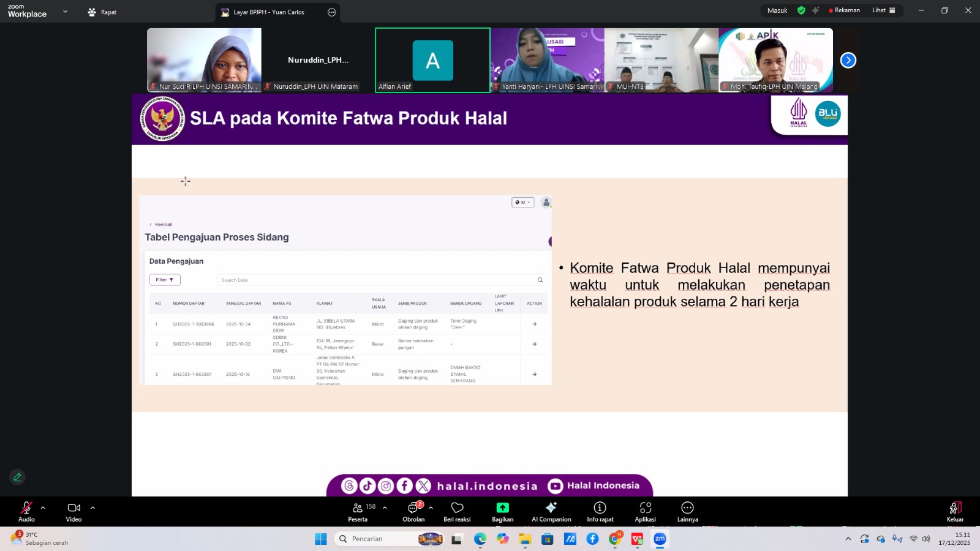Open the Aplikasi apps panel

pyautogui.click(x=645, y=511)
